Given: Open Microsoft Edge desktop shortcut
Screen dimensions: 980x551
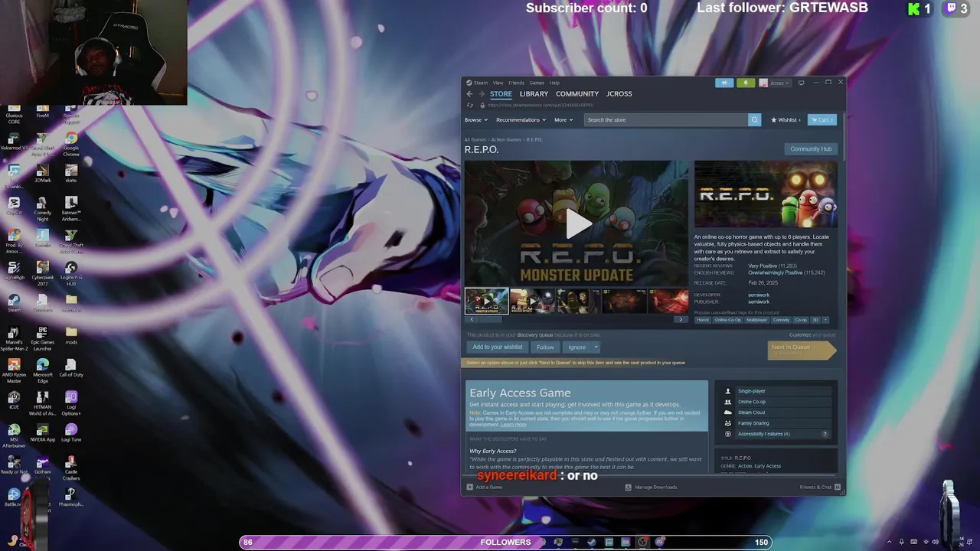Looking at the screenshot, I should coord(43,370).
